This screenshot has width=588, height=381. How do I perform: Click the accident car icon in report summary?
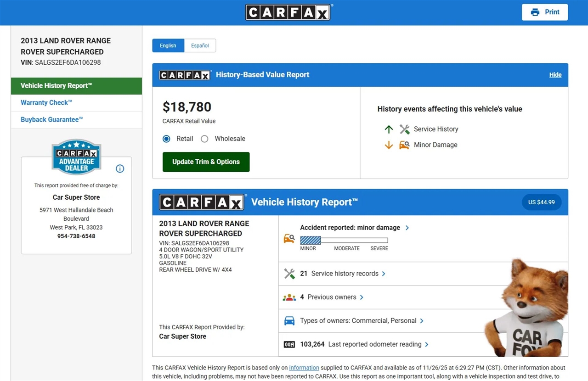(289, 239)
